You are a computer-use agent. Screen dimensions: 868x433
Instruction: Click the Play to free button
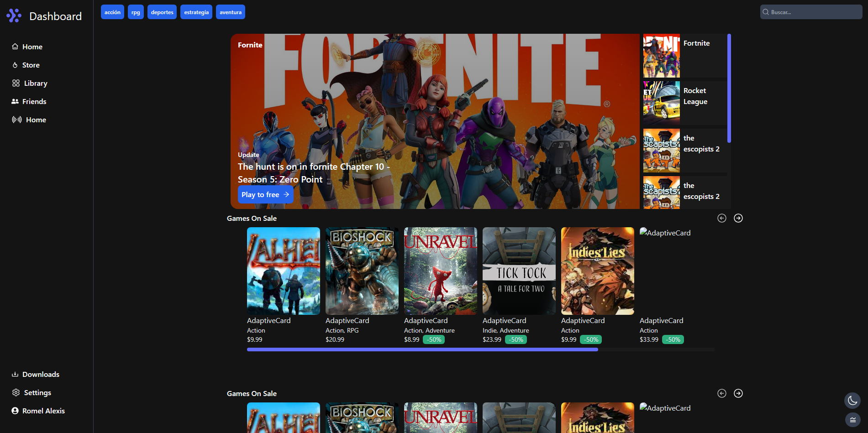[265, 194]
